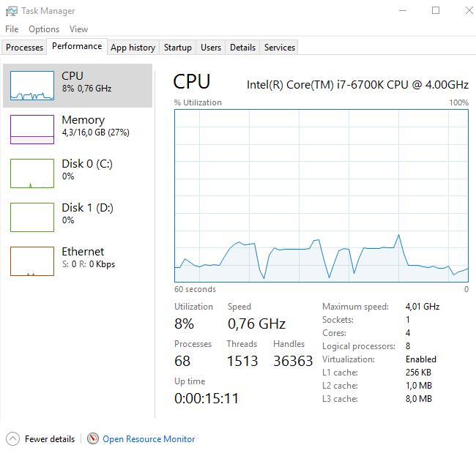Switch to the Details tab
The width and height of the screenshot is (476, 456).
(x=242, y=48)
